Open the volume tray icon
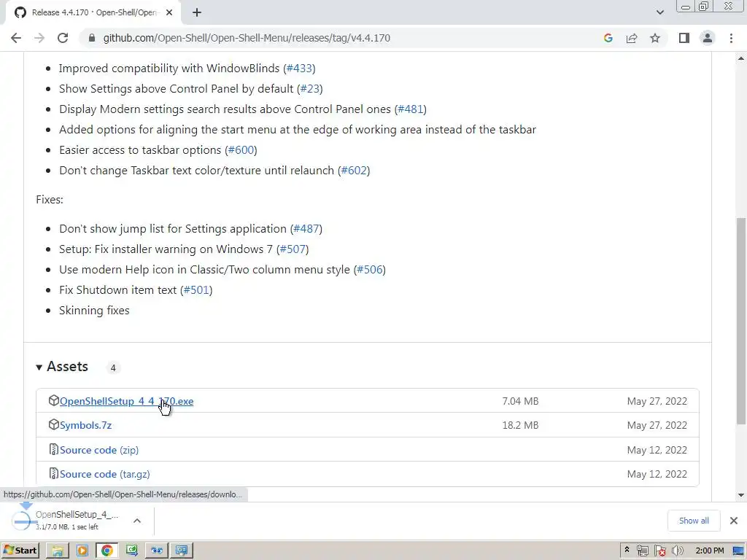The image size is (747, 560). coord(677,551)
